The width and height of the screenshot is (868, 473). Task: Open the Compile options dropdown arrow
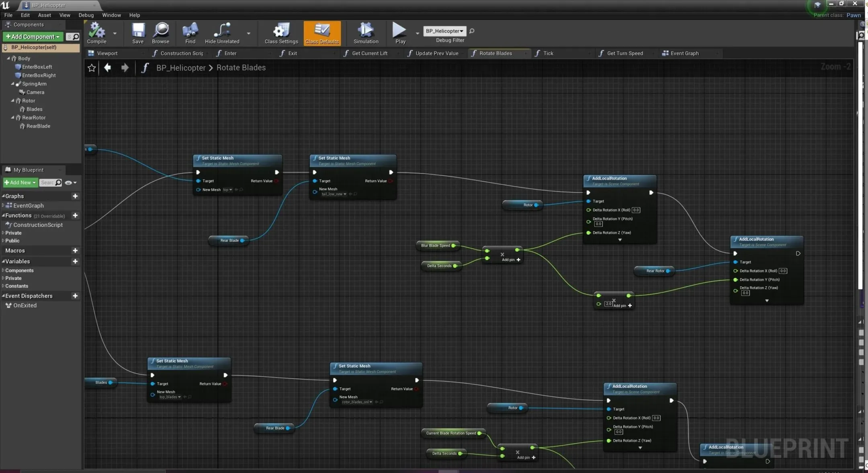click(x=115, y=33)
